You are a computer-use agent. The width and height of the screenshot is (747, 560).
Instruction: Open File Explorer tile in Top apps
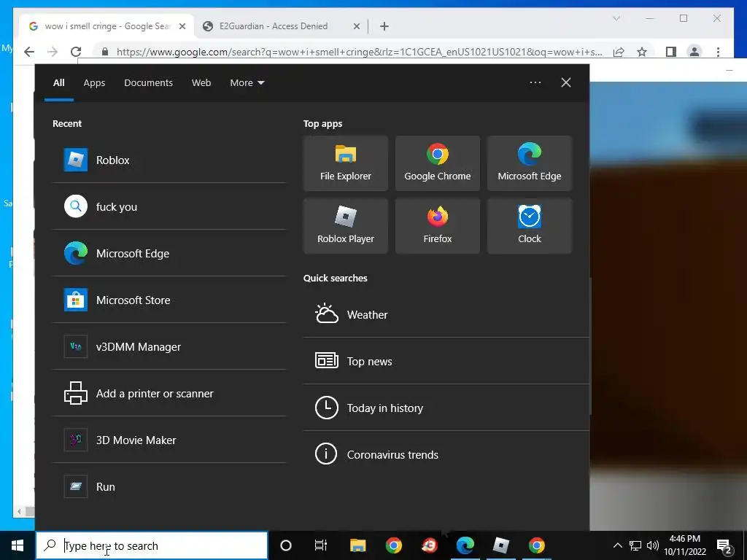click(x=345, y=163)
